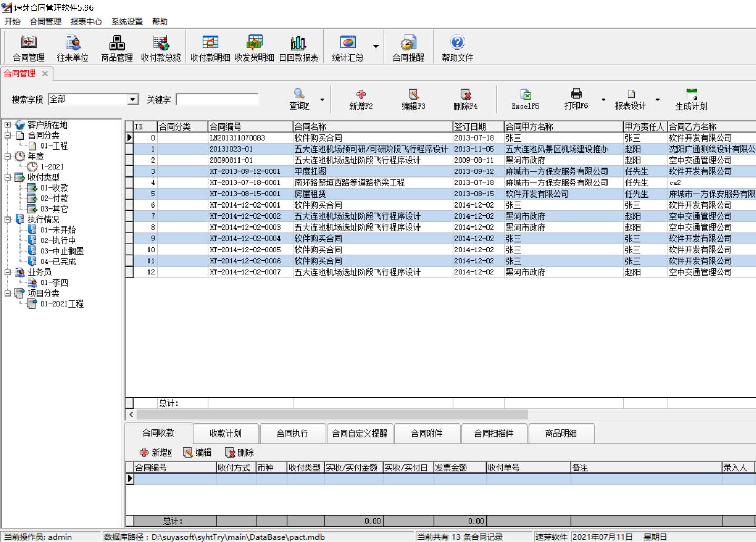Click the 往来单位 toolbar icon

coord(73,48)
